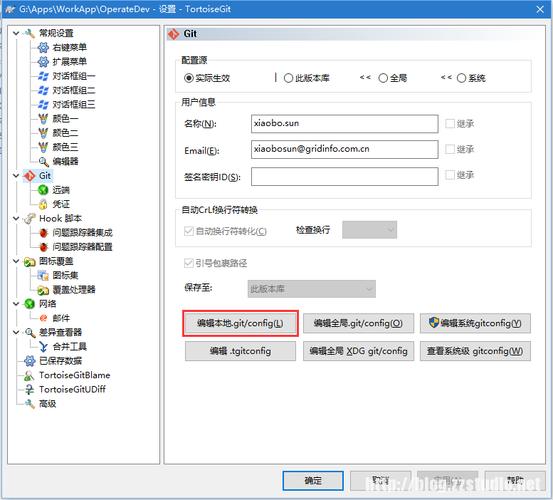Click the red Git diamond icon in tree
The height and width of the screenshot is (500, 553).
click(30, 176)
